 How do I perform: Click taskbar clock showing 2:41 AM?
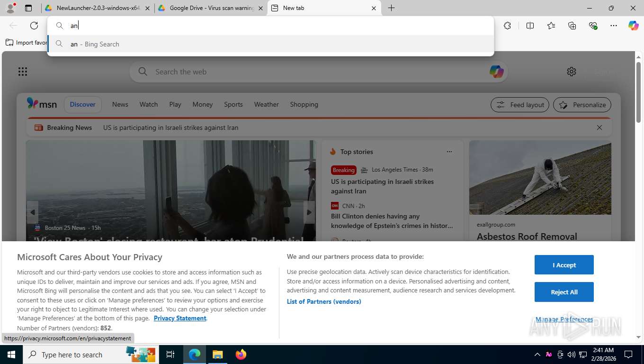point(603,355)
